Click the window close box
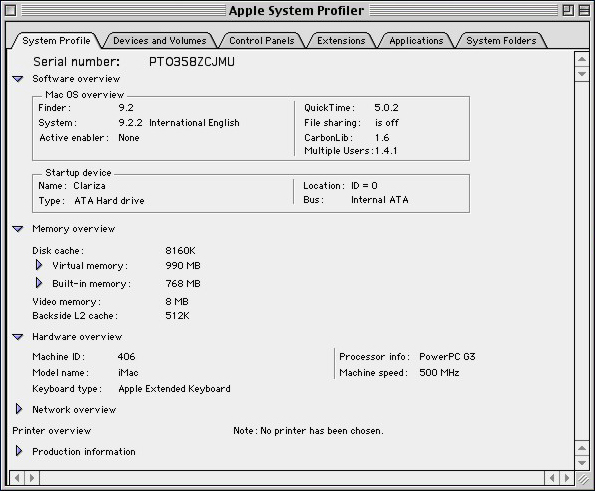 pos(11,11)
